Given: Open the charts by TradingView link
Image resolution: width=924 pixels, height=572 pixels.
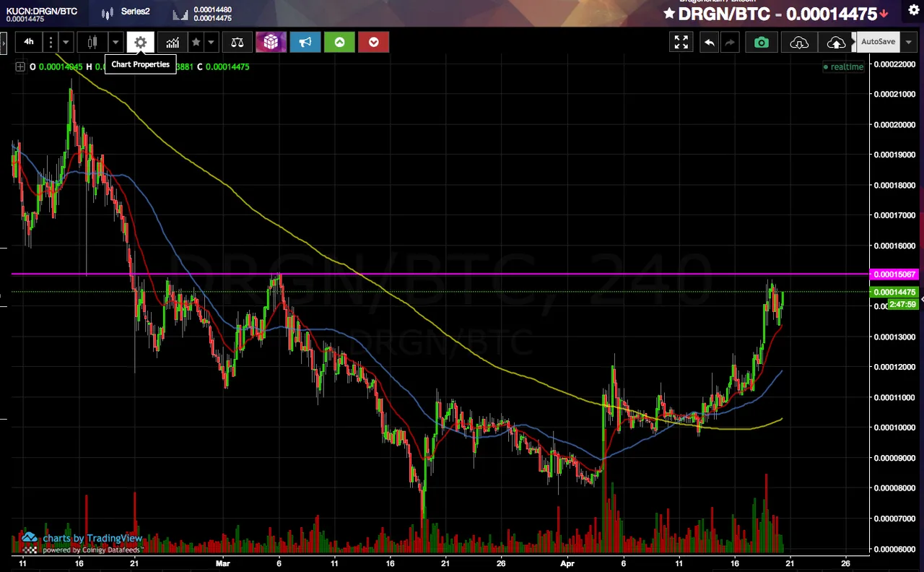Looking at the screenshot, I should (x=92, y=538).
